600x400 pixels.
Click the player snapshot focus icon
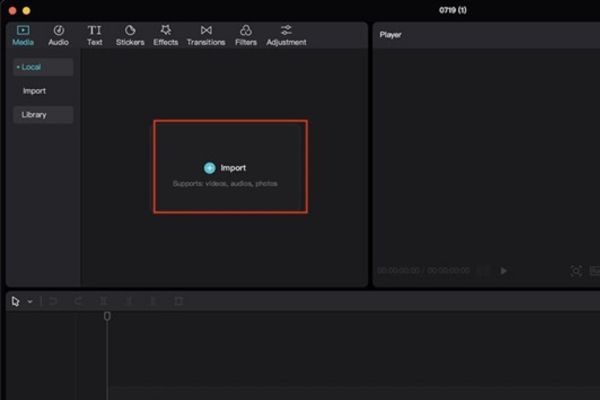pos(576,270)
